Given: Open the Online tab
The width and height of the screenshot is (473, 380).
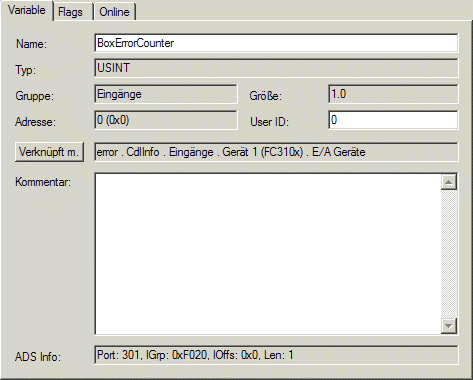Looking at the screenshot, I should click(115, 12).
